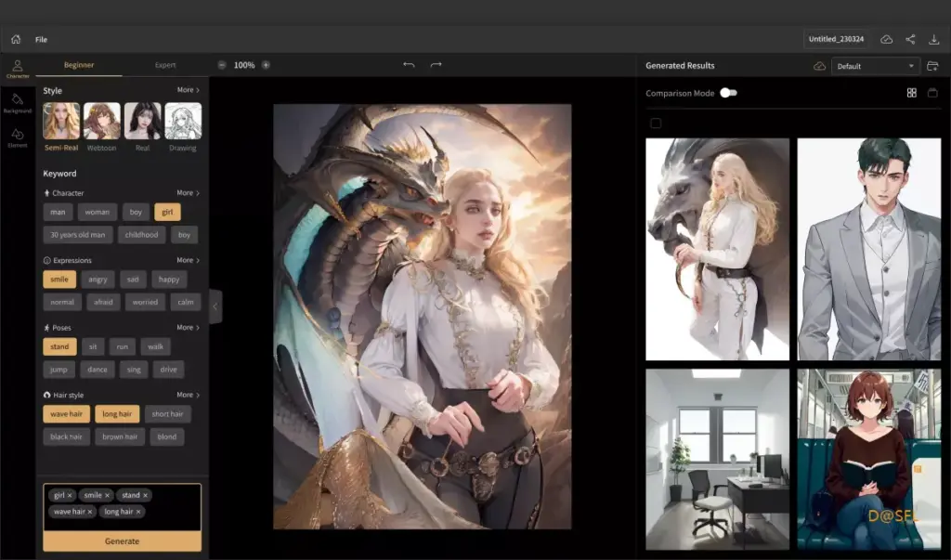951x560 pixels.
Task: Add the worried expression keyword
Action: click(x=145, y=302)
